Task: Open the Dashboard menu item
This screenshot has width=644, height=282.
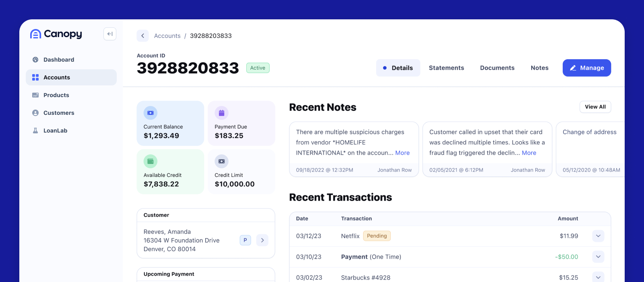Action: [71, 60]
